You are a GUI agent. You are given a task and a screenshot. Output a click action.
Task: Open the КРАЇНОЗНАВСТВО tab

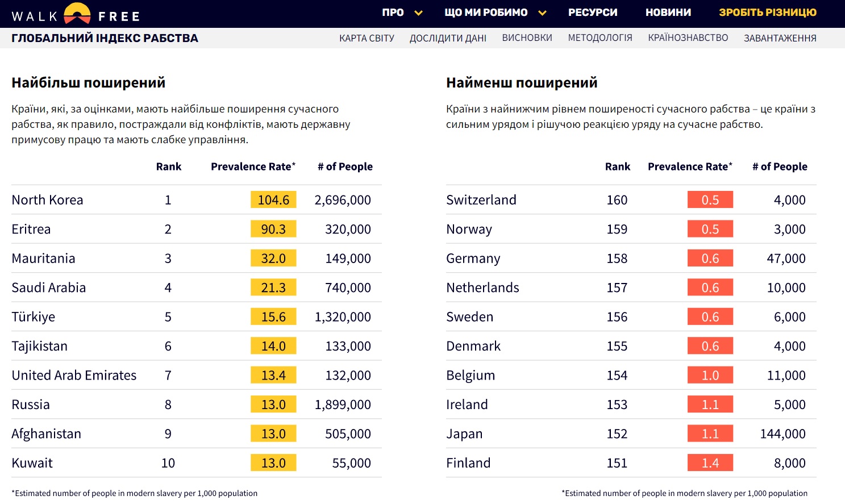click(688, 38)
